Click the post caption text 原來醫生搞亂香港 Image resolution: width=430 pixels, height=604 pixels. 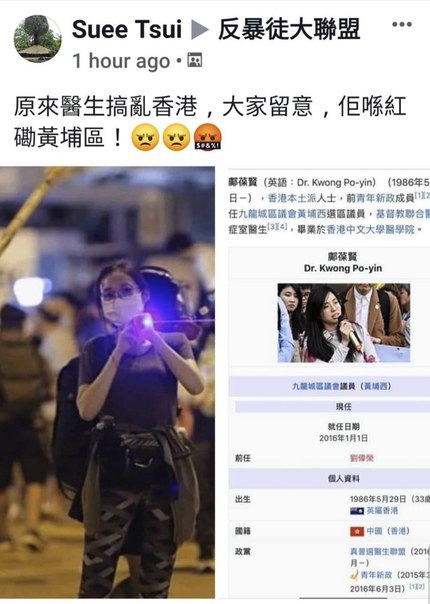click(x=106, y=107)
